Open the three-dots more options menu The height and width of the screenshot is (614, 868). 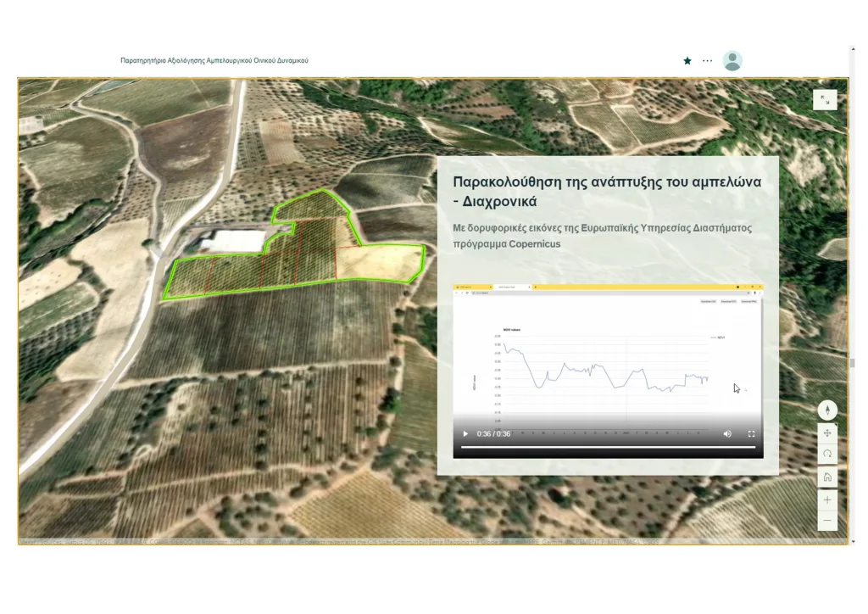point(708,61)
